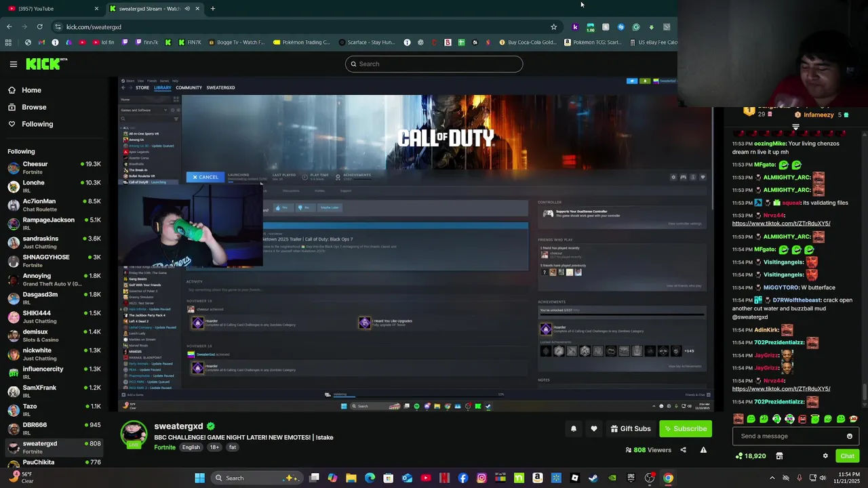Open Steam from the Windows taskbar
This screenshot has width=868, height=488.
(x=593, y=478)
